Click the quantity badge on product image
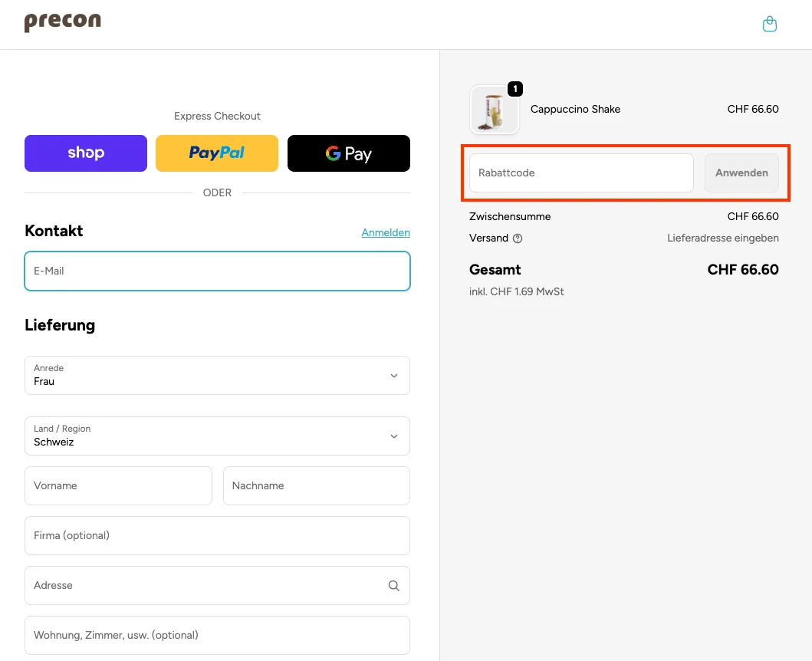 [x=515, y=90]
